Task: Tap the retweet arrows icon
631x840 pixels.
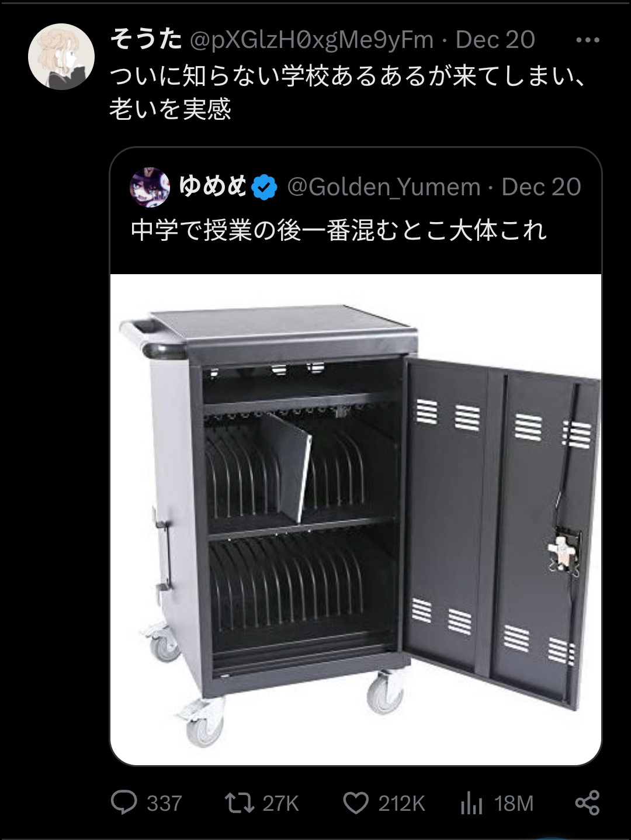Action: [x=240, y=803]
